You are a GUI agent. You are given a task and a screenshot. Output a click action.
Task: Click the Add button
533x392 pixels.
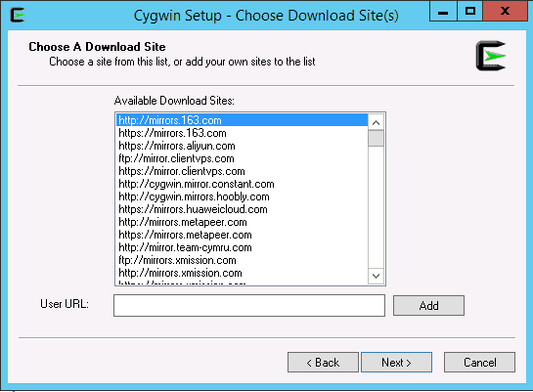pos(428,305)
